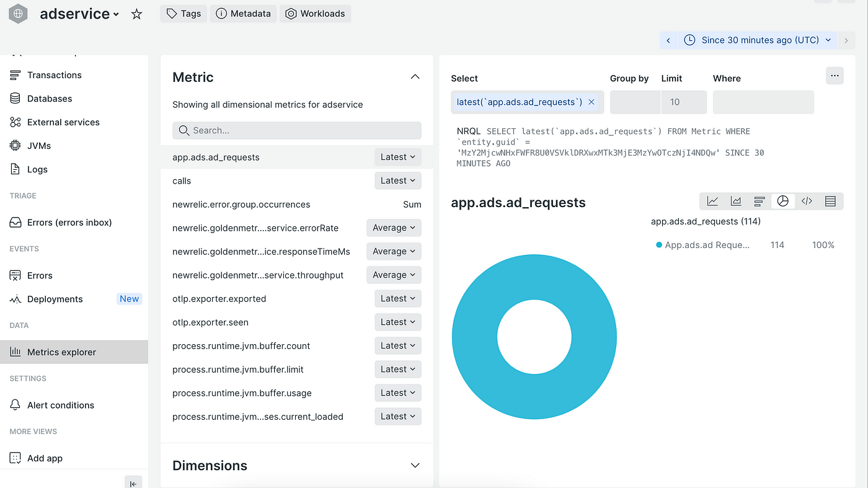Collapse the sidebar with the arrow button
Viewport: 868px width, 488px height.
(x=133, y=483)
